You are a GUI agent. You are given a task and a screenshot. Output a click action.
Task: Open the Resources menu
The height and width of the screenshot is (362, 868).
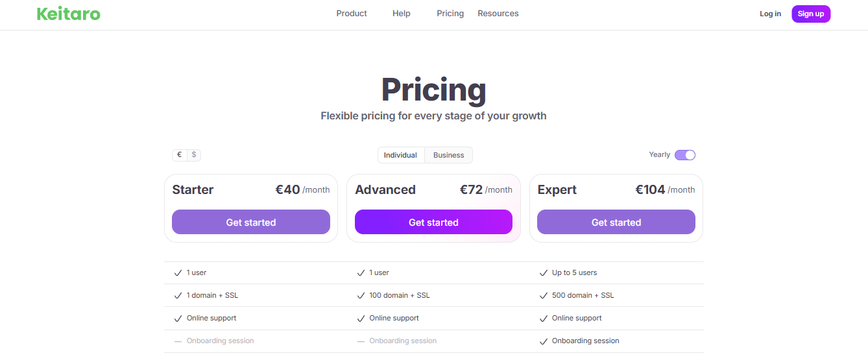click(498, 14)
